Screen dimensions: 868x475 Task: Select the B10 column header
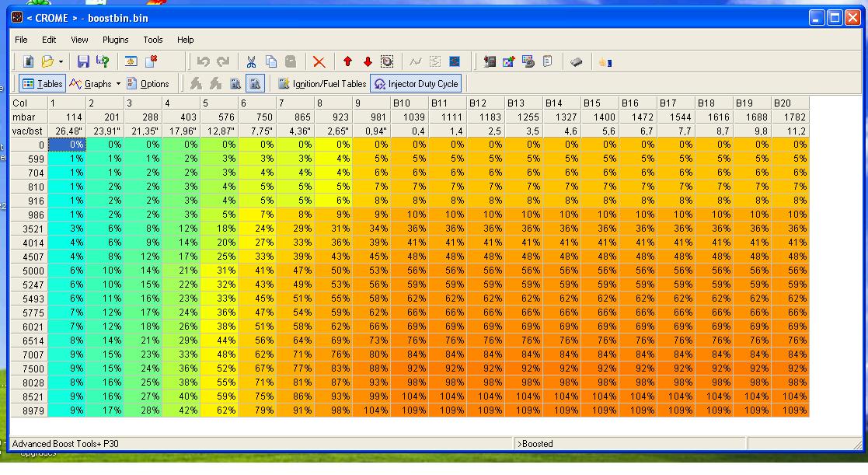pos(409,103)
